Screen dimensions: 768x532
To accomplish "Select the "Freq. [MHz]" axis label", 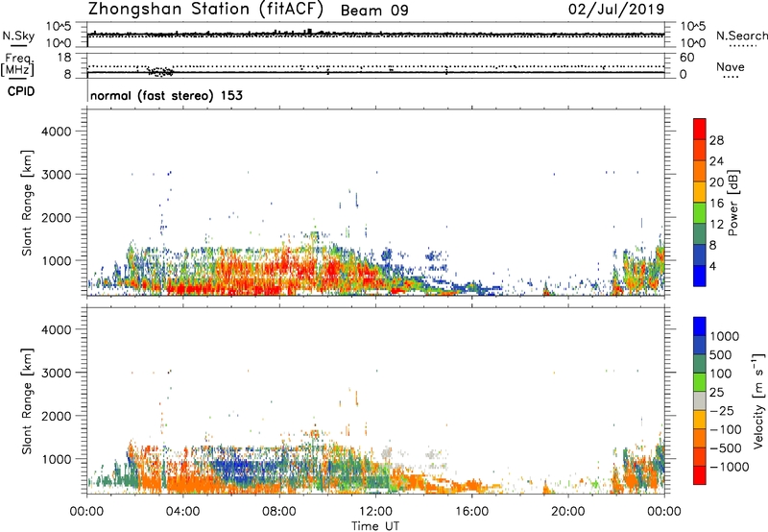I will 18,64.
